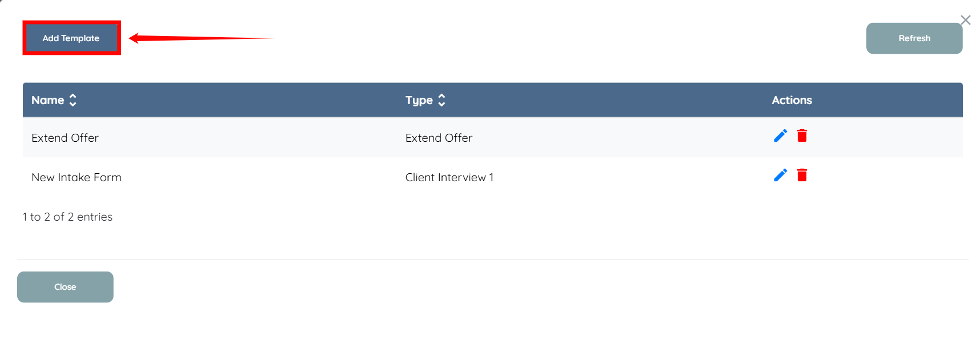The width and height of the screenshot is (980, 347).
Task: Select the New Intake Form name cell
Action: pos(77,177)
